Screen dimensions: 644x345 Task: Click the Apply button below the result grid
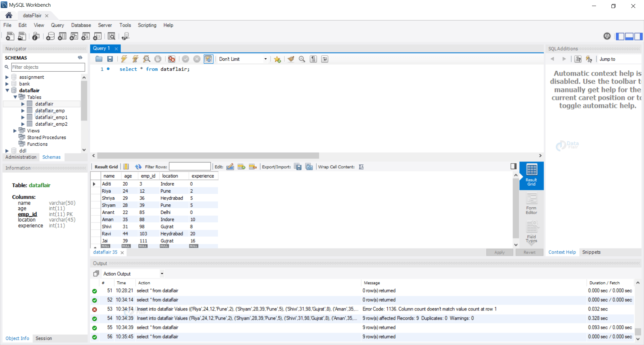499,252
